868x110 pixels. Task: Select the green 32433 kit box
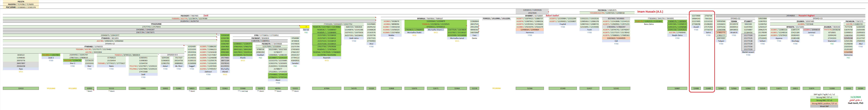21,88
